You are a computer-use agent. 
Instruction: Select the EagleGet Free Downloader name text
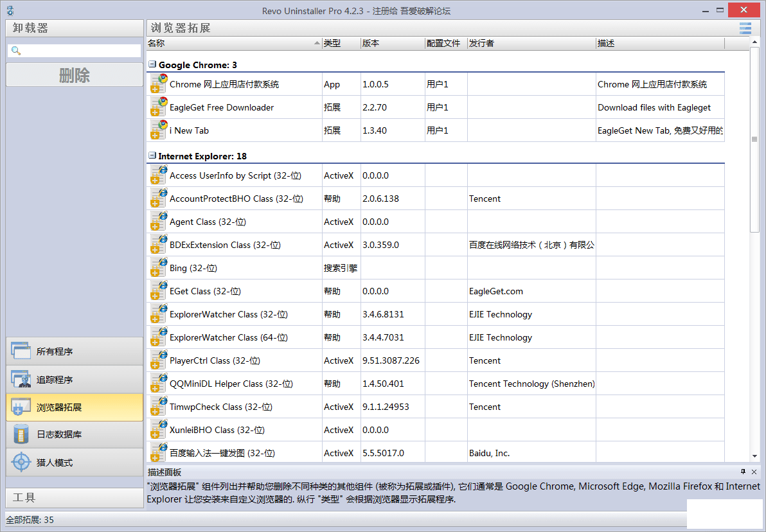click(x=222, y=107)
